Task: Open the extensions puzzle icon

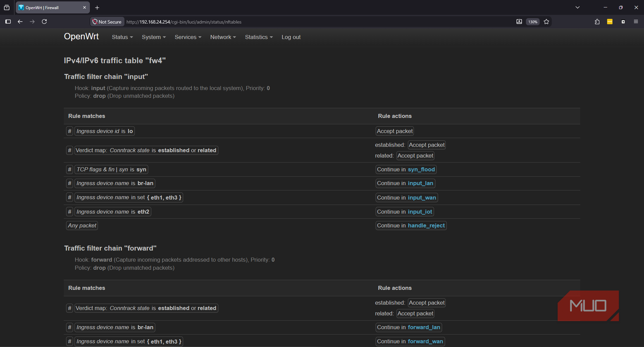Action: (x=597, y=22)
